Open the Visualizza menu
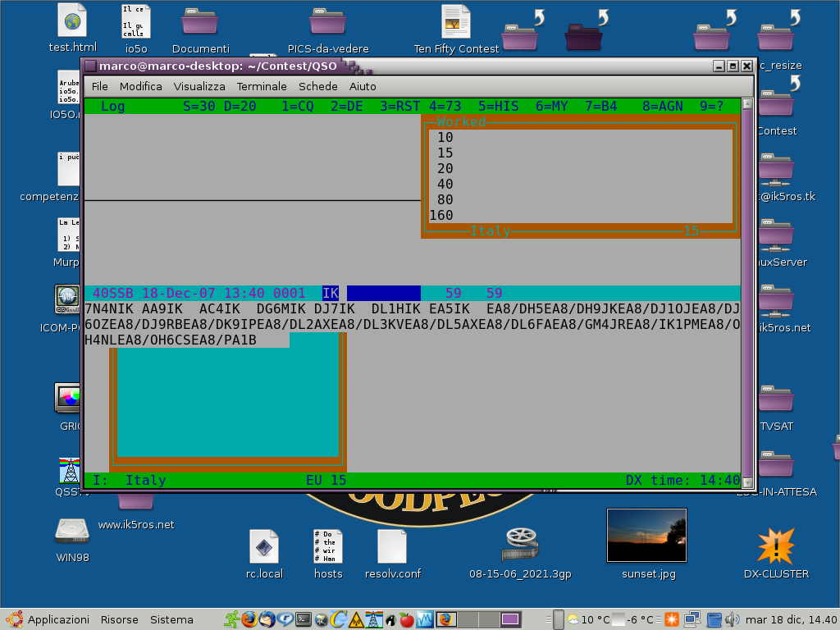This screenshot has width=840, height=630. 199,86
